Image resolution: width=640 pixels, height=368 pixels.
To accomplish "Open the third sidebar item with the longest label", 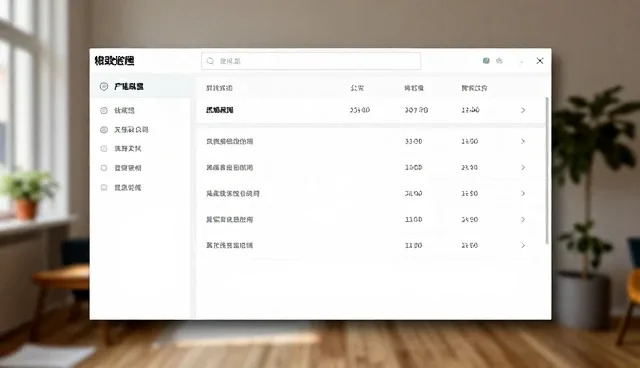I will (131, 130).
